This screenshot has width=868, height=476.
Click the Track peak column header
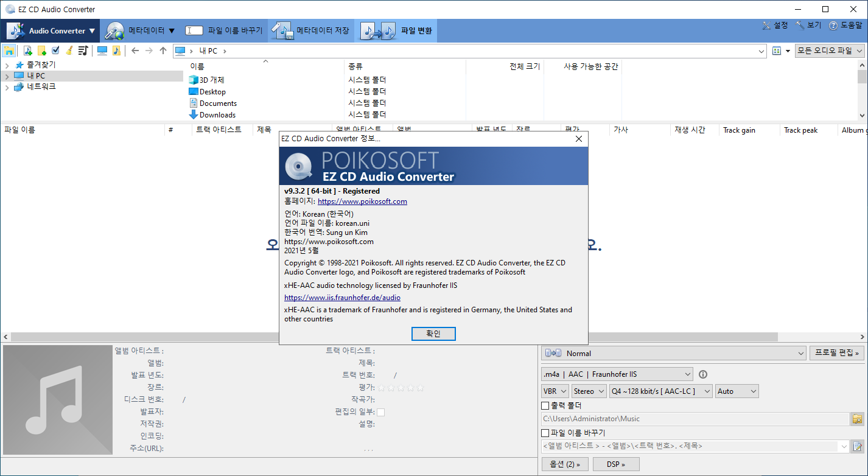pos(810,130)
